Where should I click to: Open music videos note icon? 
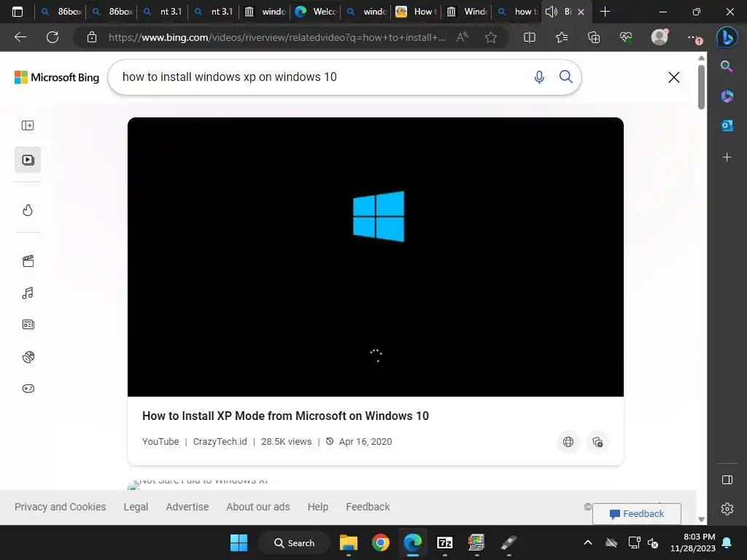28,293
